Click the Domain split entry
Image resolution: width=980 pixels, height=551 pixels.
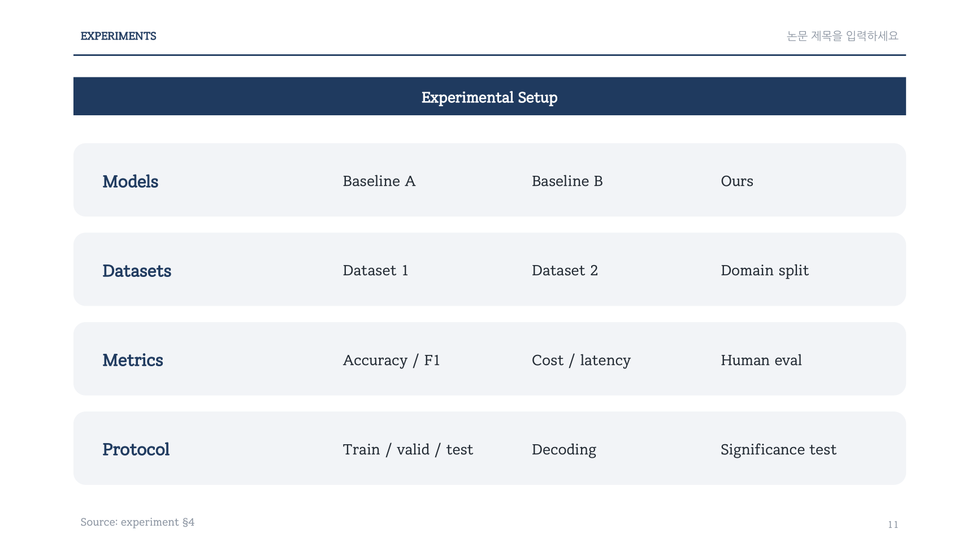pos(765,271)
